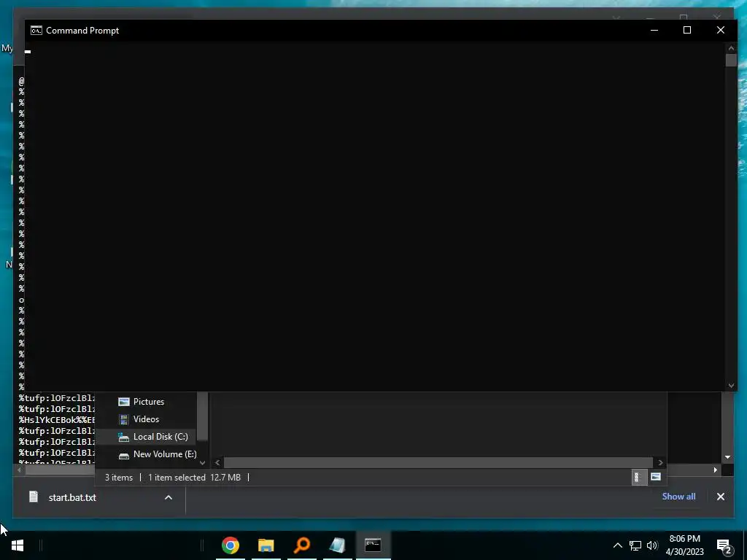Click "3 items" in Explorer status bar
Screen dimensions: 747x560
point(119,477)
